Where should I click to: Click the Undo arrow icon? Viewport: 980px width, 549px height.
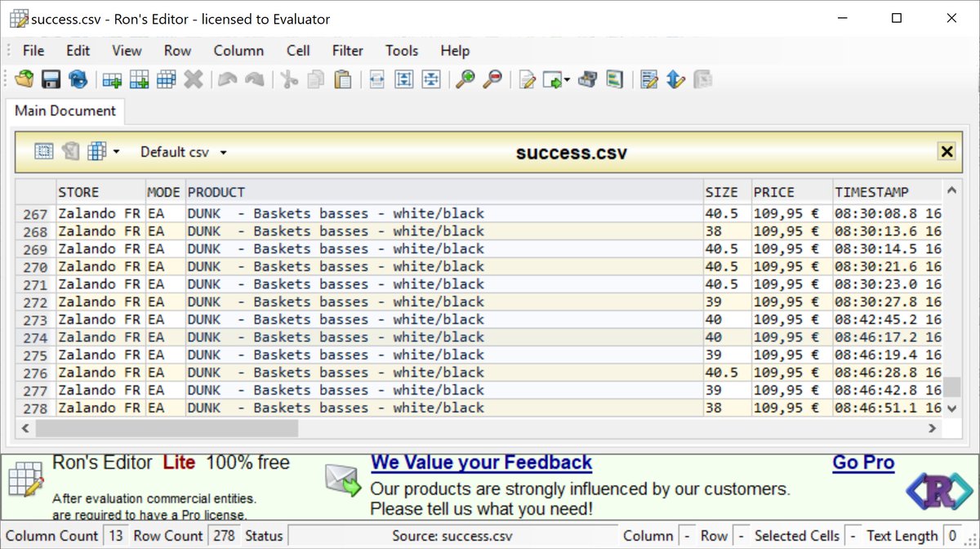[227, 79]
